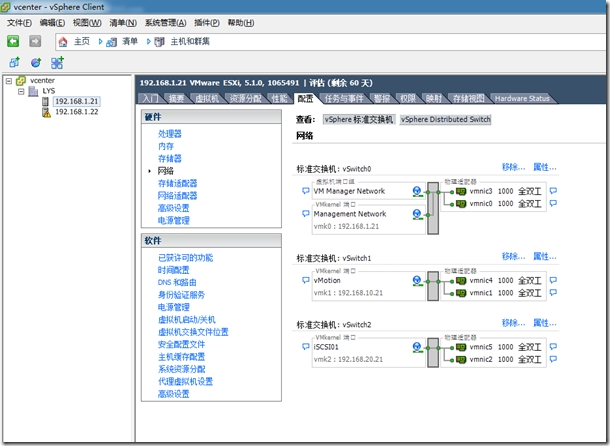Viewport: 610px width, 446px height.
Task: Open the 内存 hardware link
Action: (166, 146)
